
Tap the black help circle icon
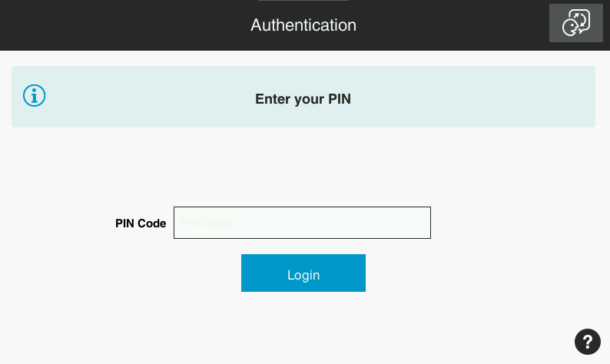pos(587,341)
